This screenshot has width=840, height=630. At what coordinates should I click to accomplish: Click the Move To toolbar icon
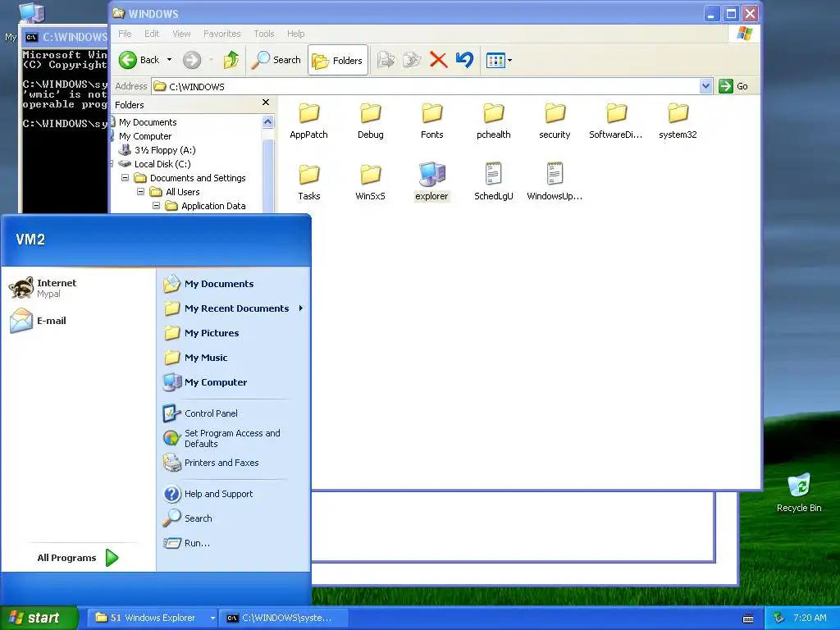[386, 60]
